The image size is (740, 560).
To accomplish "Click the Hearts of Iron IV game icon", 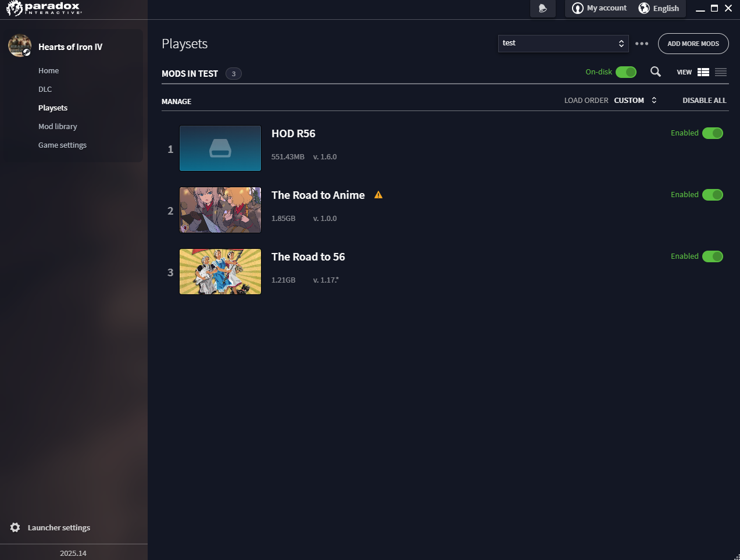I will coord(20,45).
